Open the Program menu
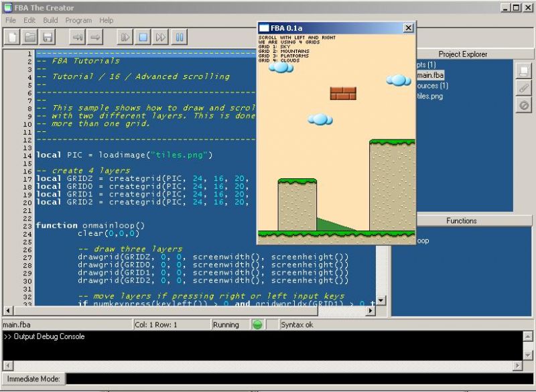This screenshot has height=392, width=536. (x=78, y=20)
